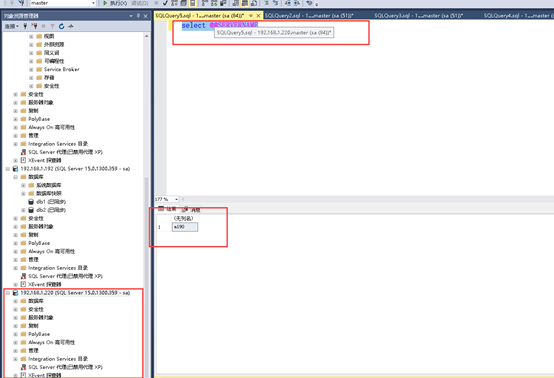554x378 pixels.
Task: Click the Object Explorer scrollbar up arrow
Action: click(x=146, y=36)
